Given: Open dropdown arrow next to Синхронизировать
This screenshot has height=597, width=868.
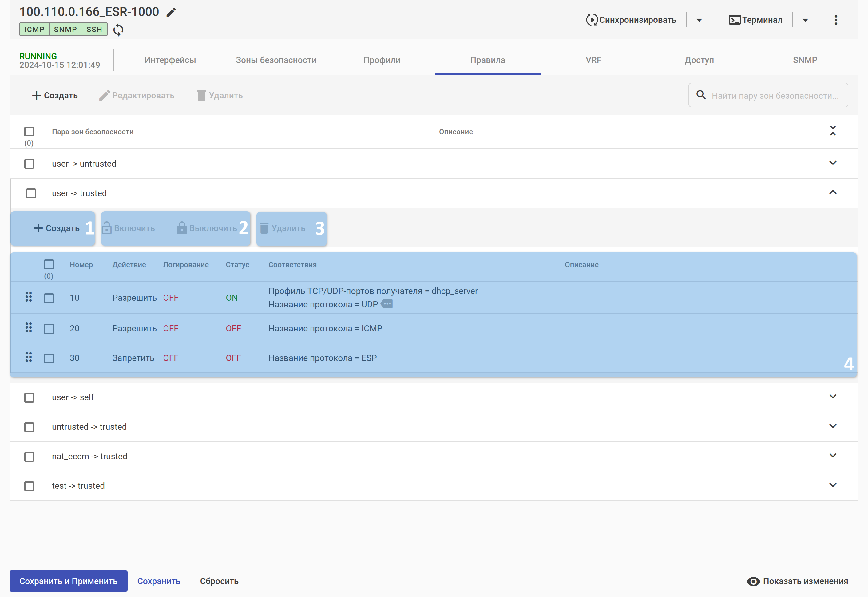Looking at the screenshot, I should [x=699, y=20].
